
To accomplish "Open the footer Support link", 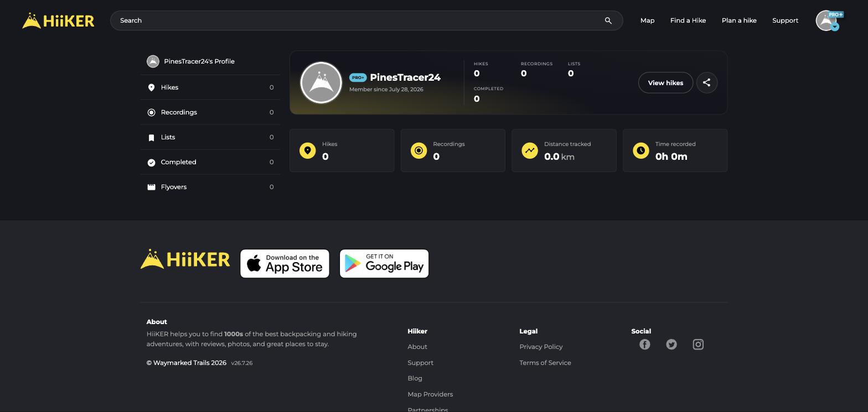I will point(420,363).
